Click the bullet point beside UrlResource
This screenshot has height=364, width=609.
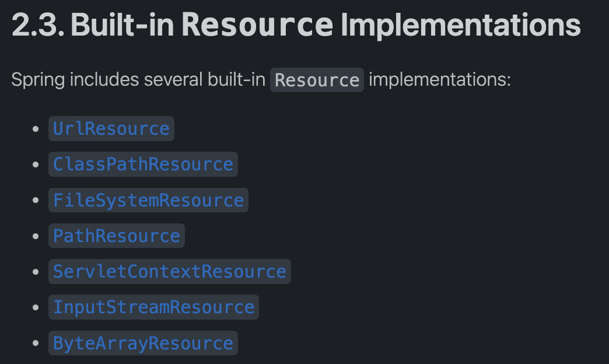tap(36, 128)
